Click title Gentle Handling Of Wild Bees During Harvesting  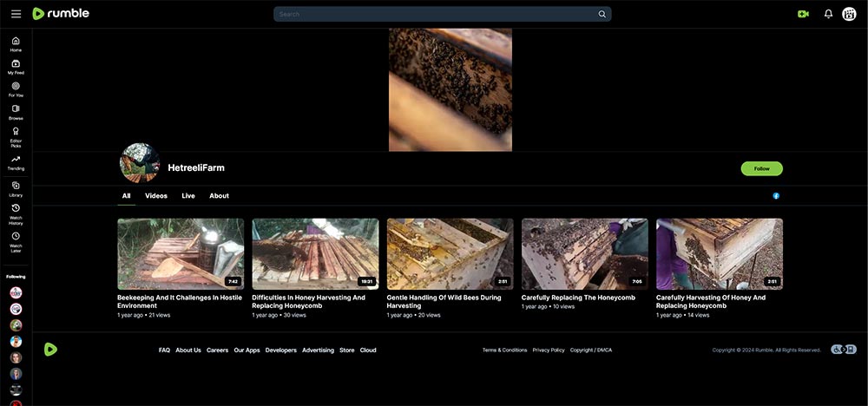pos(444,301)
